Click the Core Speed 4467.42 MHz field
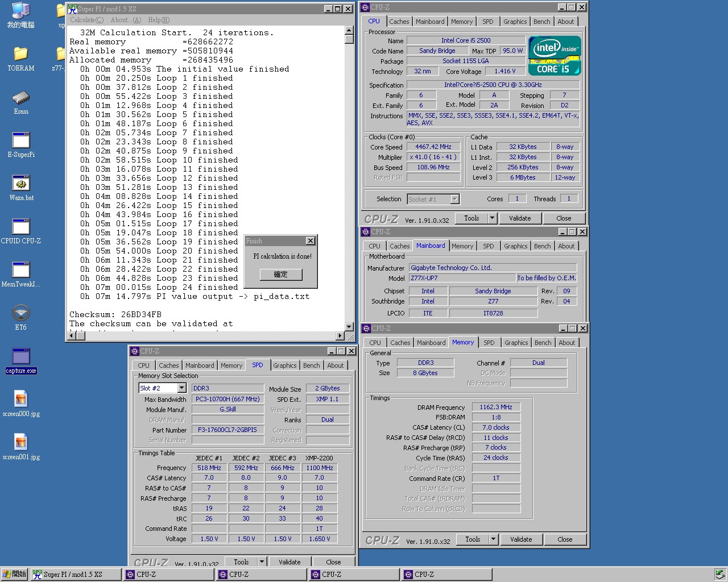The image size is (728, 582). (433, 147)
